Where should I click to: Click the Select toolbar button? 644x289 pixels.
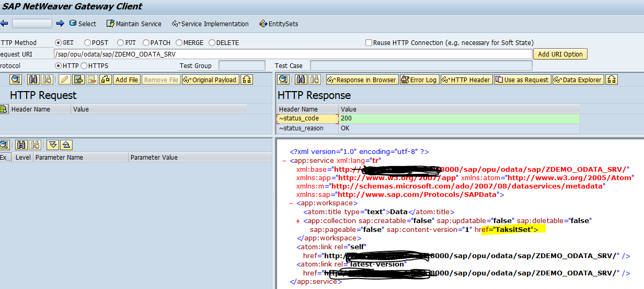83,24
